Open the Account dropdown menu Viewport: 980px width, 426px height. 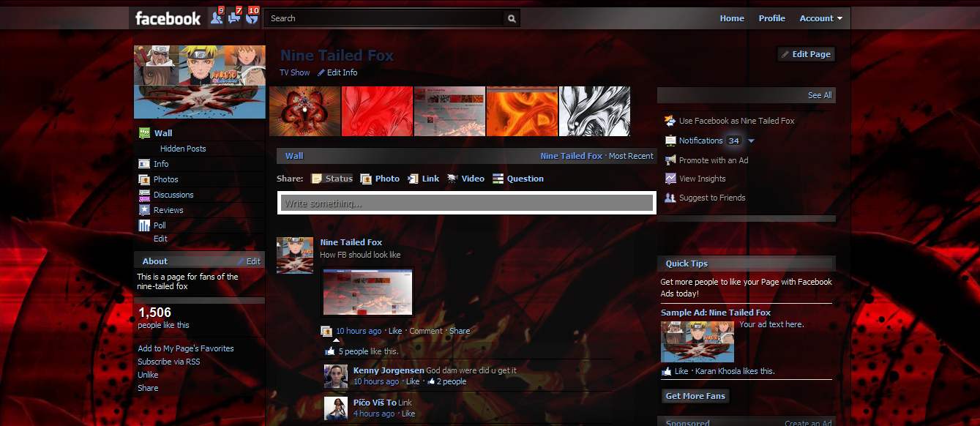(820, 18)
